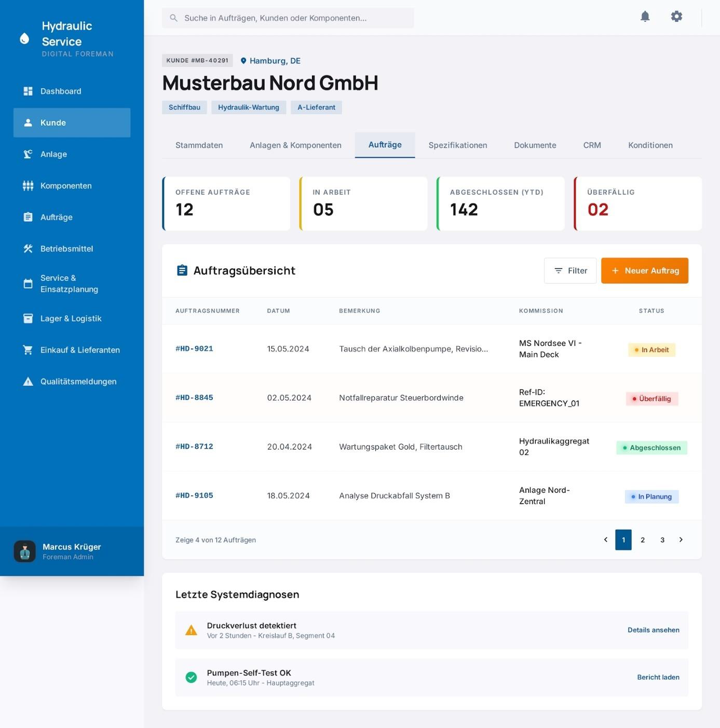The height and width of the screenshot is (728, 720).
Task: Click the Komponenten icon in sidebar
Action: 28,186
